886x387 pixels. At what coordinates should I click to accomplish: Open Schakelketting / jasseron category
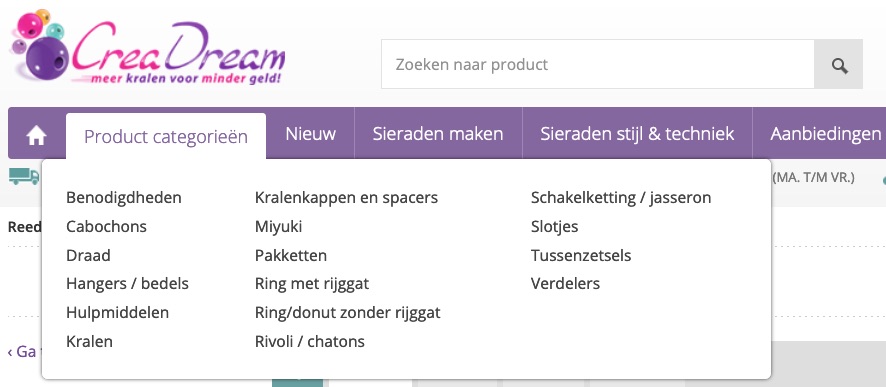[x=621, y=198]
